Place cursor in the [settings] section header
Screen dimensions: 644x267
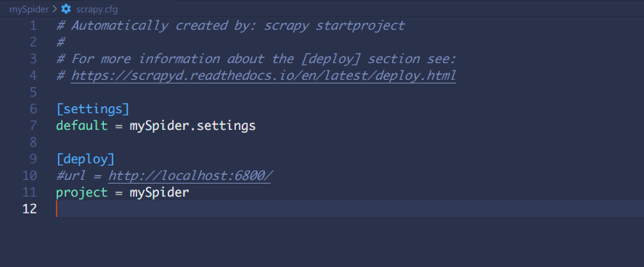point(93,109)
